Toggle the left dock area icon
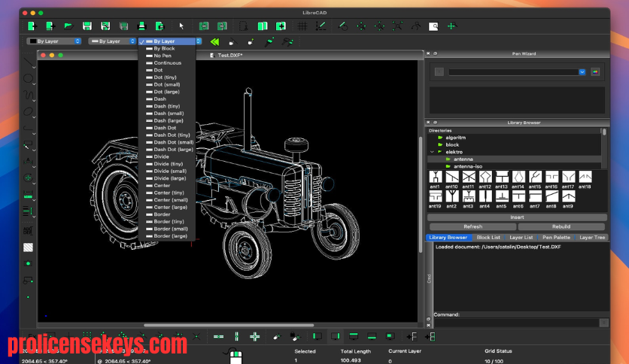 tap(318, 337)
